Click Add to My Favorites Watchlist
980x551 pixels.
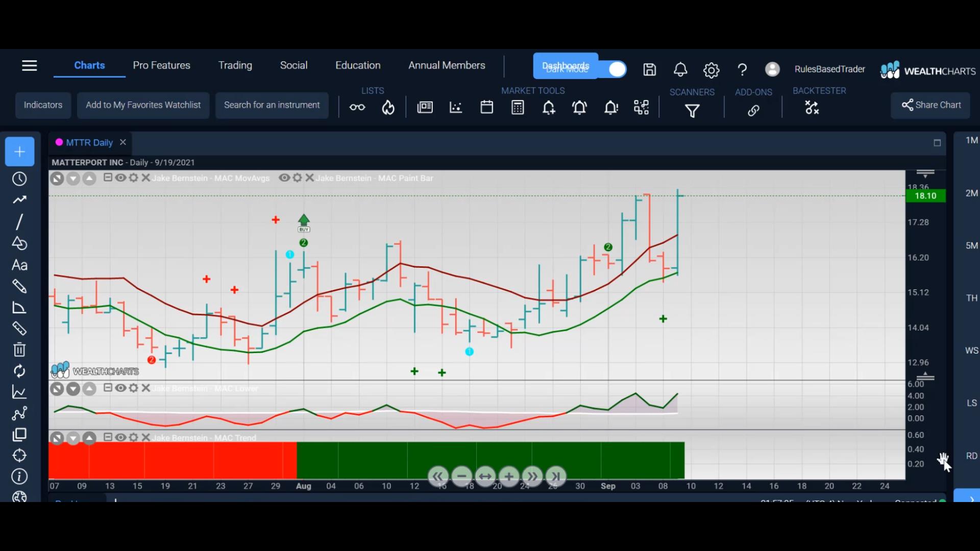pyautogui.click(x=143, y=105)
